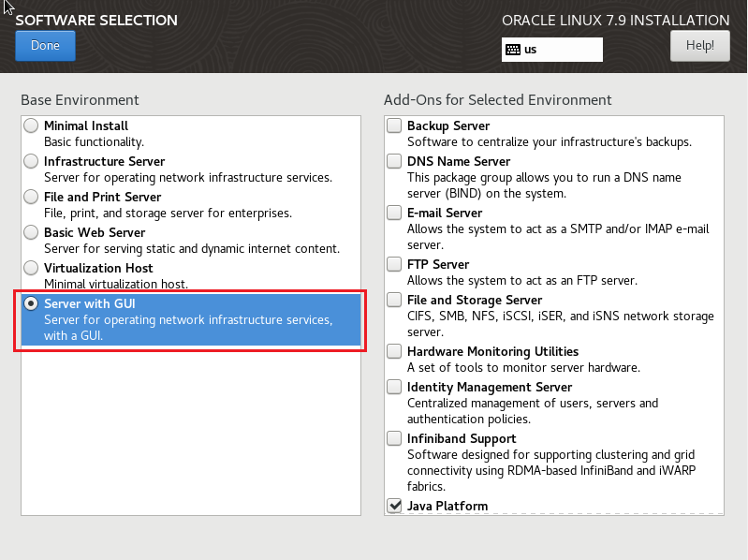The width and height of the screenshot is (748, 560).
Task: Choose the Basic Web Server radio button
Action: tap(31, 232)
